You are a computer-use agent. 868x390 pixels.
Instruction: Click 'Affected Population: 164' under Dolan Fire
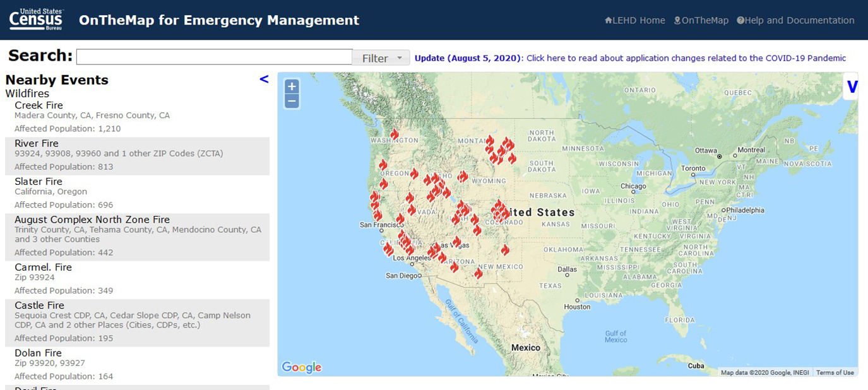[64, 377]
